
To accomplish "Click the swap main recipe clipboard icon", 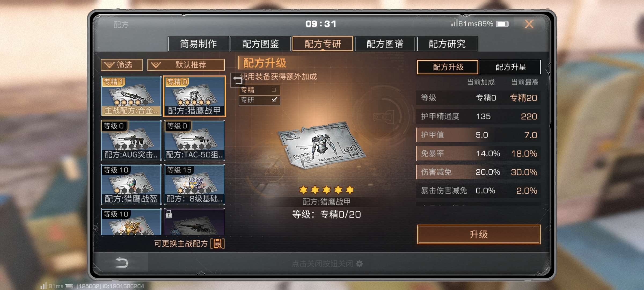I will (x=218, y=244).
